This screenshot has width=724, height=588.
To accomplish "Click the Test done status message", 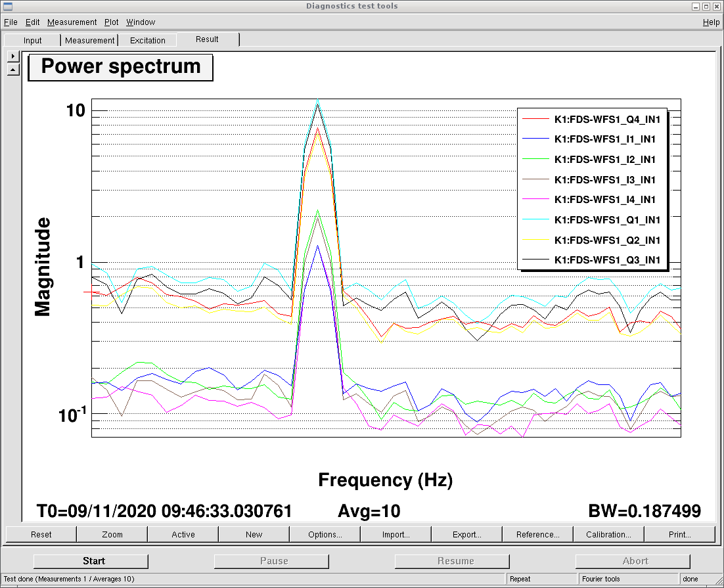I will coord(69,579).
